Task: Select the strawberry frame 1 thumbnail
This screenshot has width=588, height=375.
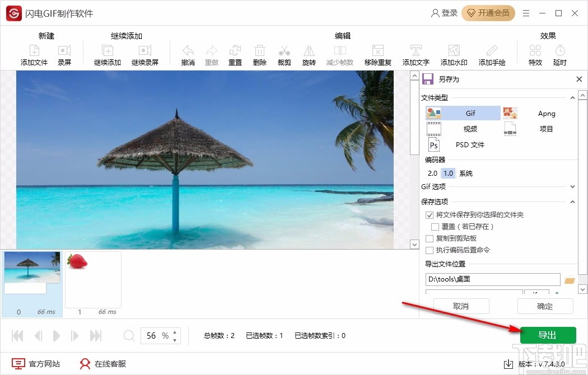Action: coord(93,284)
